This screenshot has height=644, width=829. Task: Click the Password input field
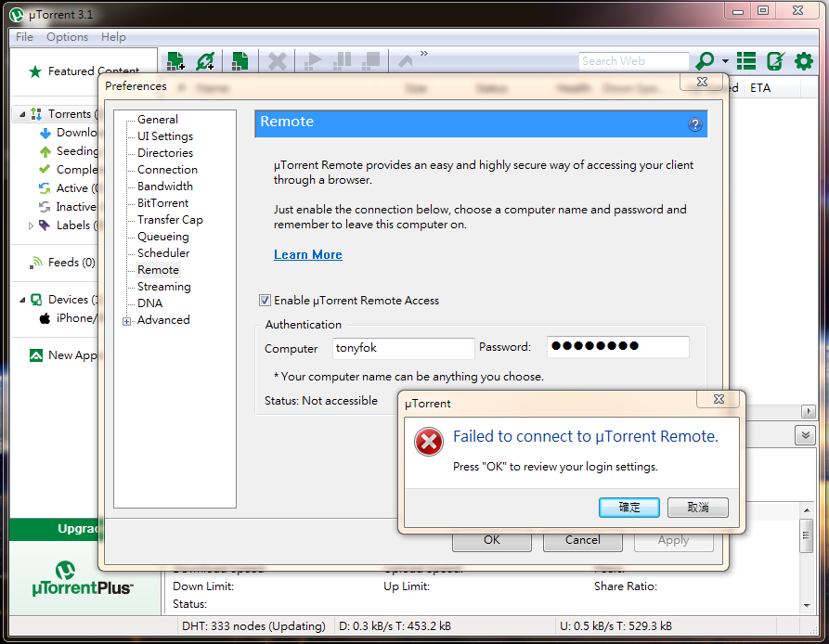click(x=618, y=346)
